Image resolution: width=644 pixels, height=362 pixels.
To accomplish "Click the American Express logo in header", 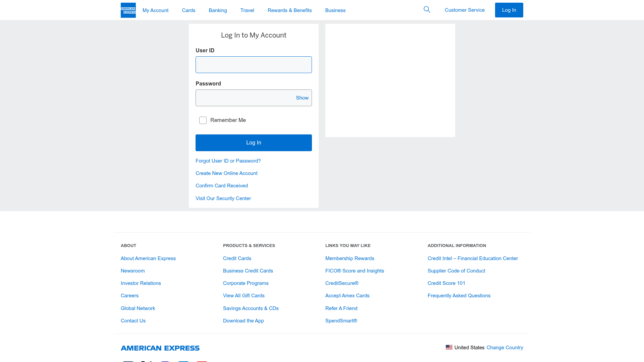I will coord(128,10).
